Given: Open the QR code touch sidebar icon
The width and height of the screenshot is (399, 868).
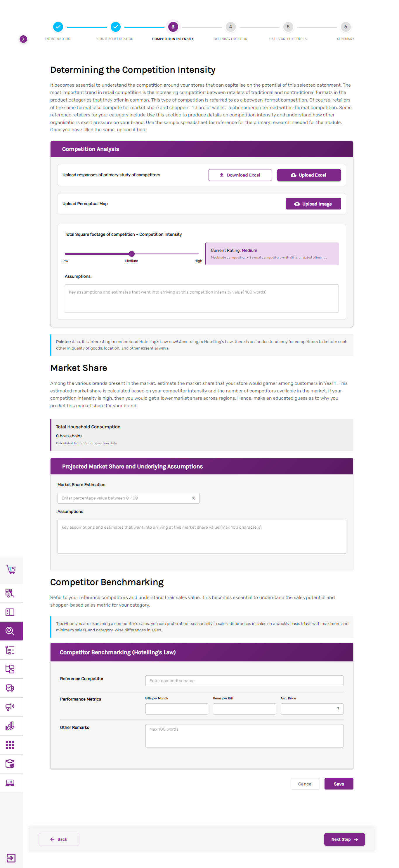Looking at the screenshot, I should pyautogui.click(x=10, y=593).
